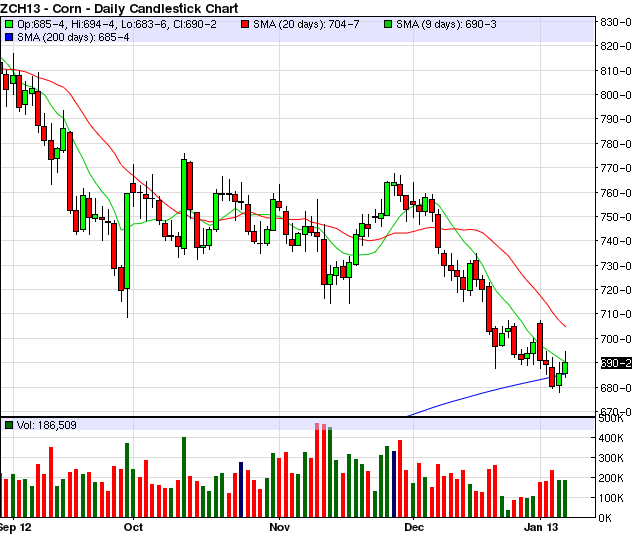
Task: Click the Jan 13 date axis label
Action: 541,527
